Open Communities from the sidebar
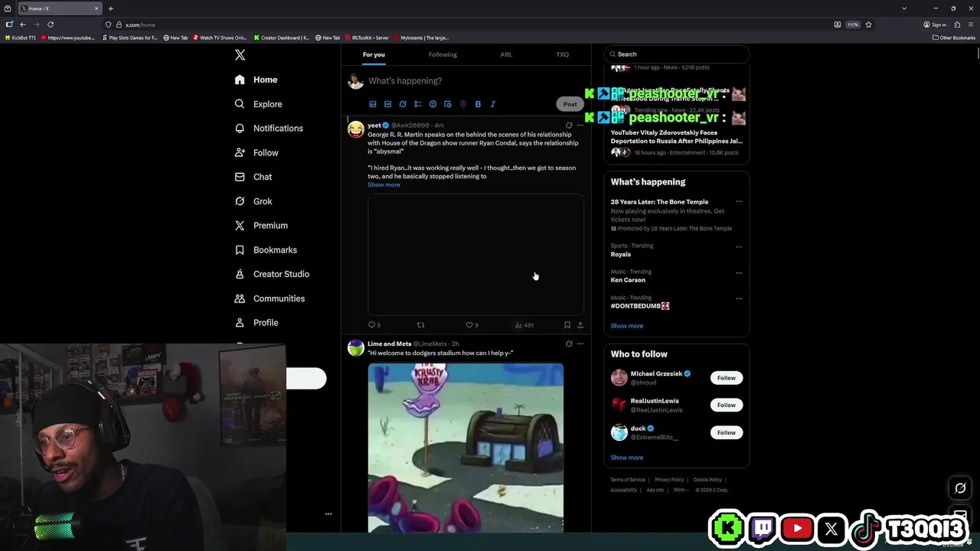 pyautogui.click(x=269, y=298)
